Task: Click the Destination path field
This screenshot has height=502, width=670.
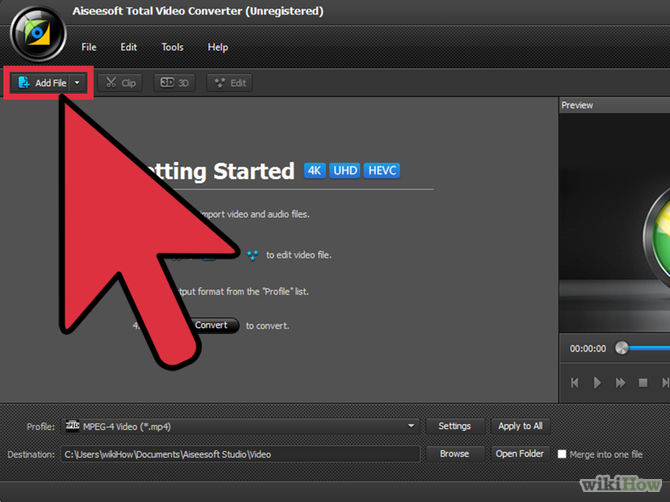Action: click(x=240, y=454)
